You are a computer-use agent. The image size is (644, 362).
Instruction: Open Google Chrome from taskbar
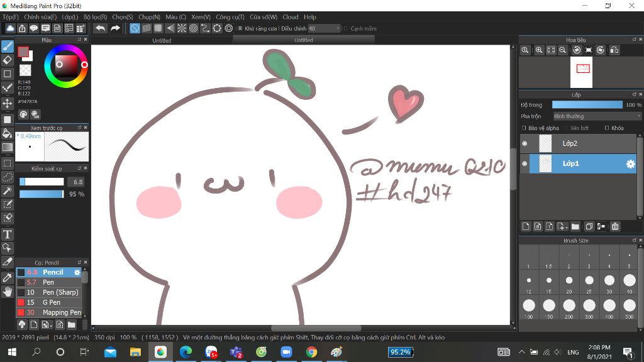tap(311, 352)
